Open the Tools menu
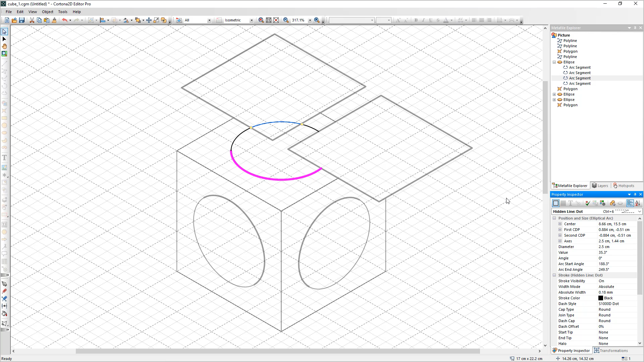 click(62, 11)
